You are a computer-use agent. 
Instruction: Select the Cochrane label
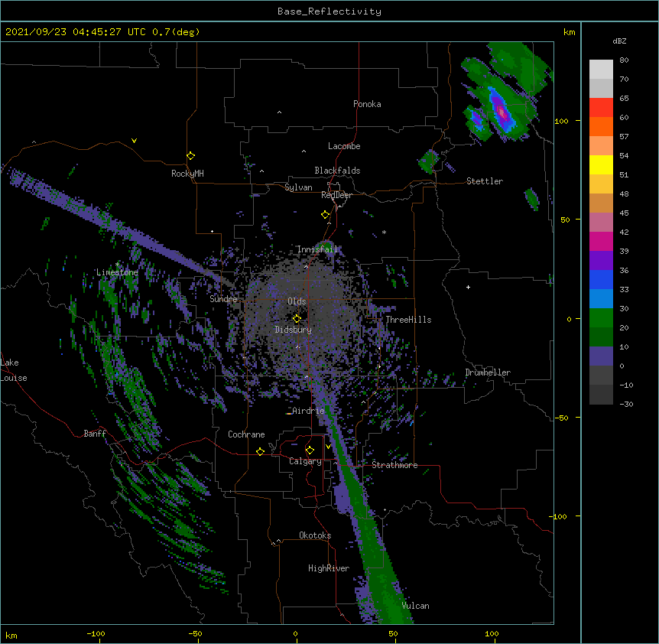tap(246, 434)
